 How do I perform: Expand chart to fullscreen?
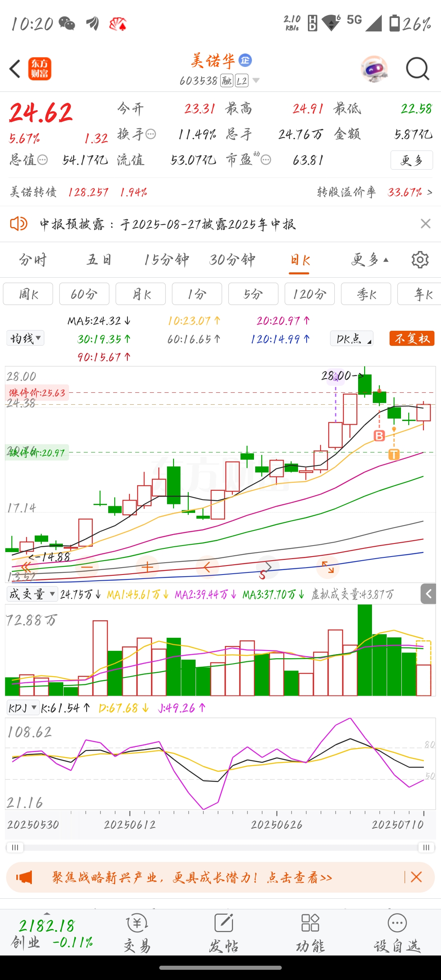click(328, 567)
